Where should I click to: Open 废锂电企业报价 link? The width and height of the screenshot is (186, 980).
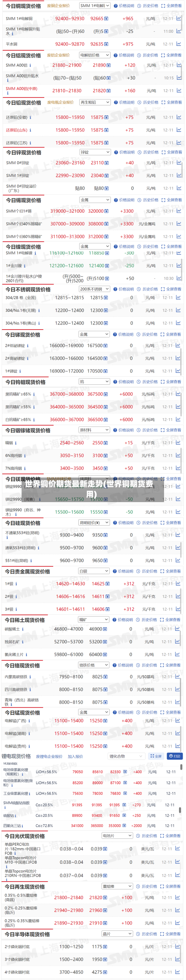point(49,757)
